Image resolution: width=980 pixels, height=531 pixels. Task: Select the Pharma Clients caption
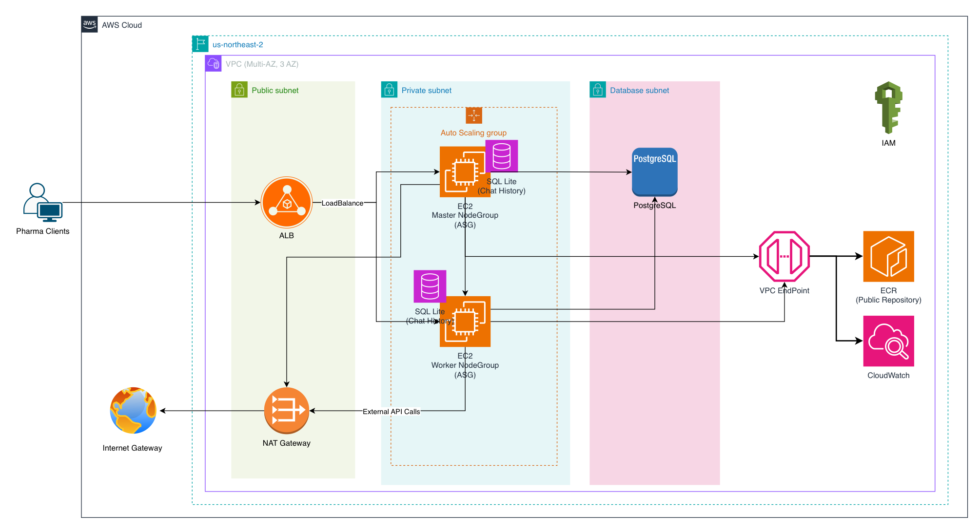click(x=43, y=231)
